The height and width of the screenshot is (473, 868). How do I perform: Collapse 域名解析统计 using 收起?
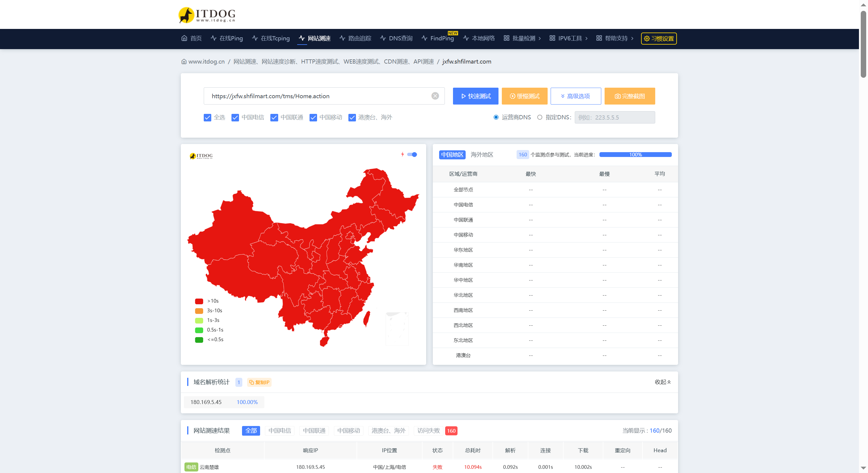coord(662,382)
